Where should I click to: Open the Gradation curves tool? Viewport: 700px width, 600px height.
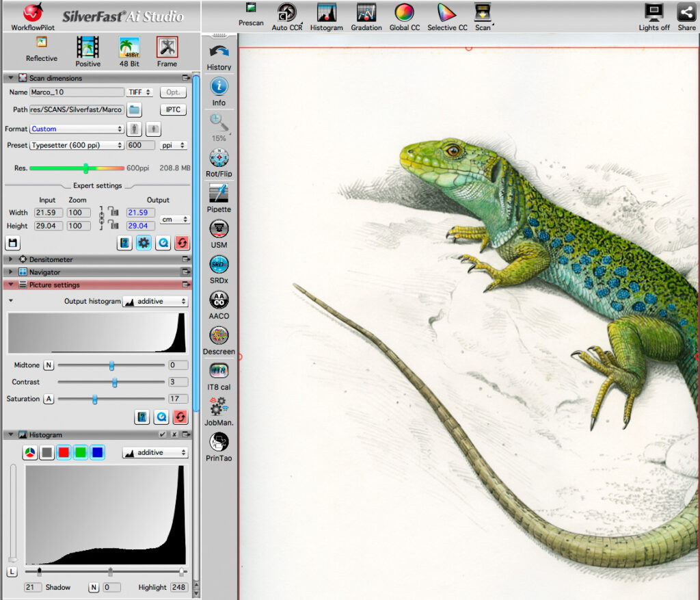pos(366,13)
